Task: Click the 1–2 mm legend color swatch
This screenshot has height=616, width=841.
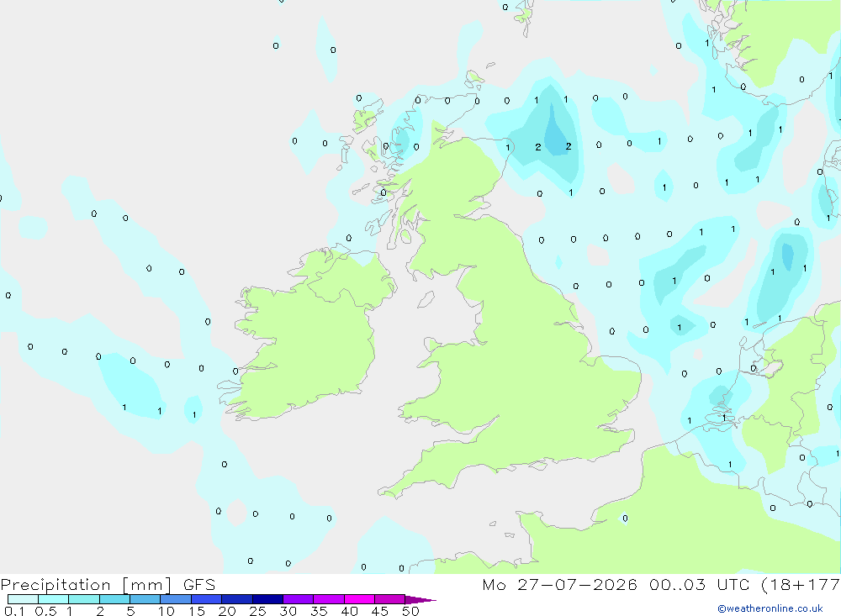Action: pos(84,599)
